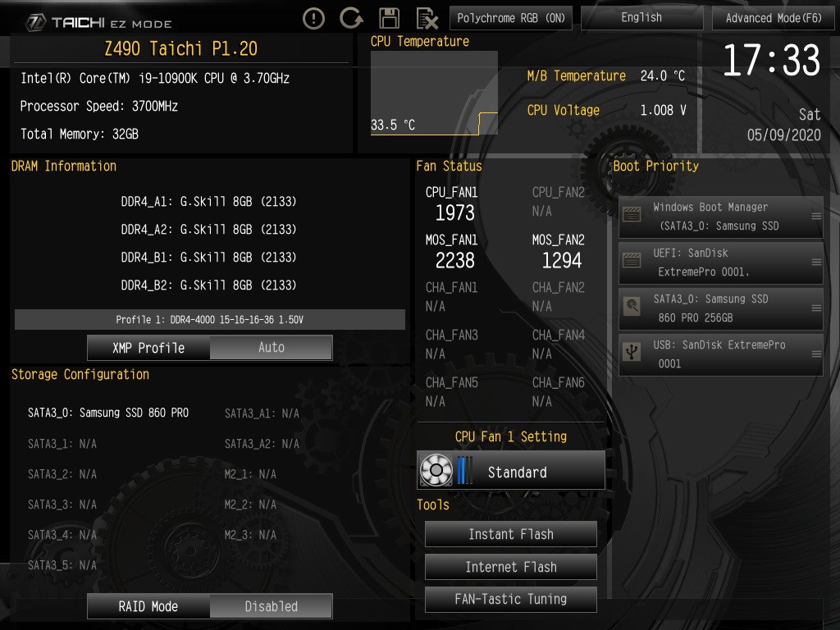Viewport: 840px width, 630px height.
Task: Click the exclamation help icon in top bar
Action: [313, 19]
